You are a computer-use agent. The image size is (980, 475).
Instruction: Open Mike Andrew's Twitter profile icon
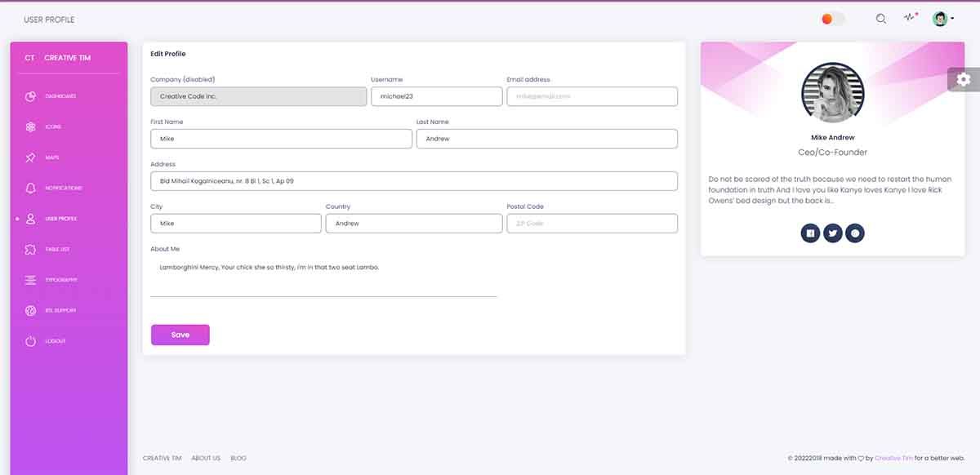(x=833, y=233)
